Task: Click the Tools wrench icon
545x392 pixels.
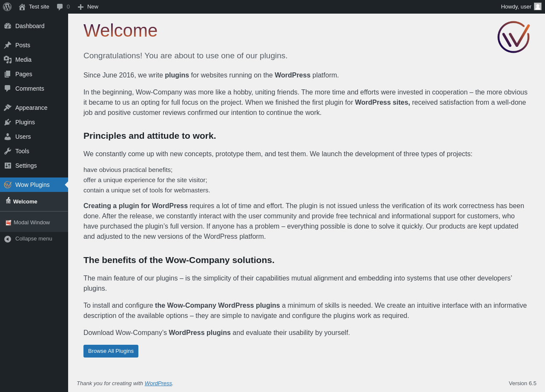Action: pos(8,151)
